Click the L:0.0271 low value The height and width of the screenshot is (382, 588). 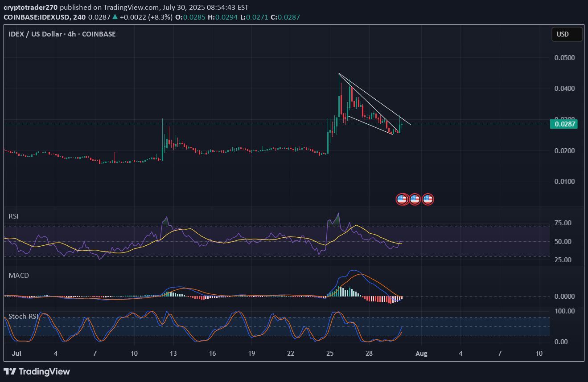[x=254, y=17]
